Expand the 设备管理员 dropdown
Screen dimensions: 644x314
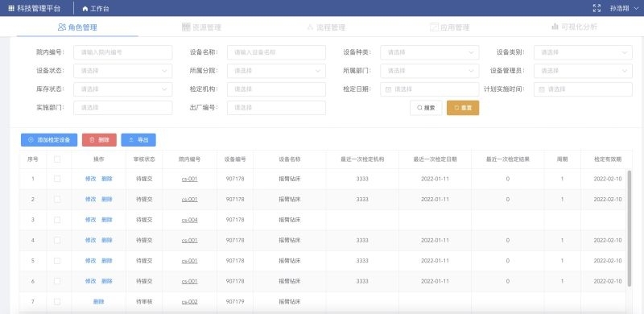pos(583,71)
